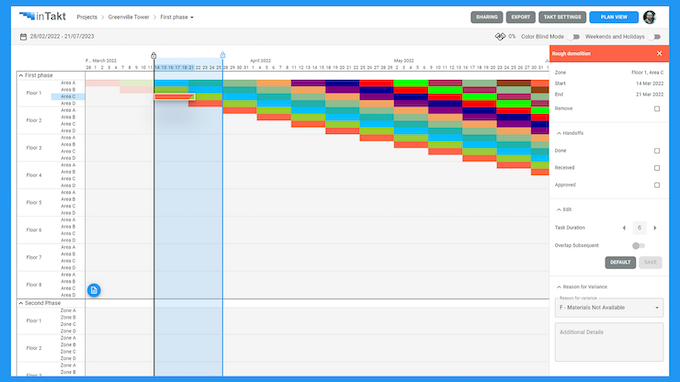
Task: Click the faded green task on Floor 1 Area A
Action: pyautogui.click(x=137, y=83)
